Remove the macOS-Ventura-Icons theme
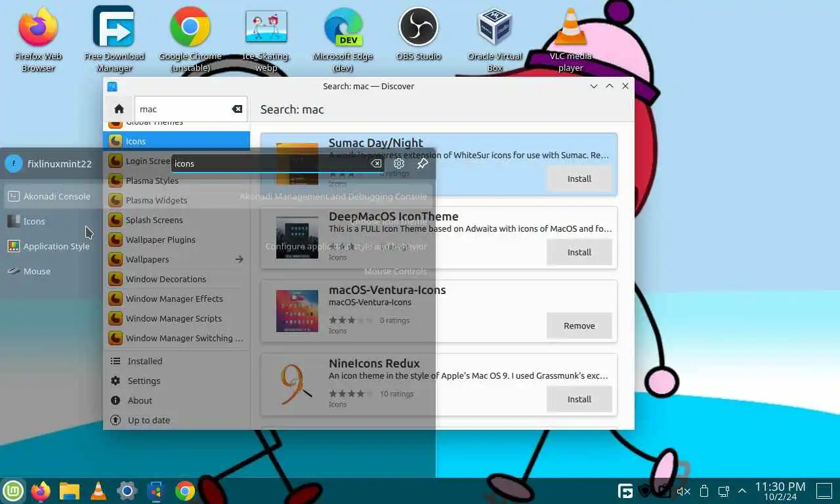 (579, 325)
